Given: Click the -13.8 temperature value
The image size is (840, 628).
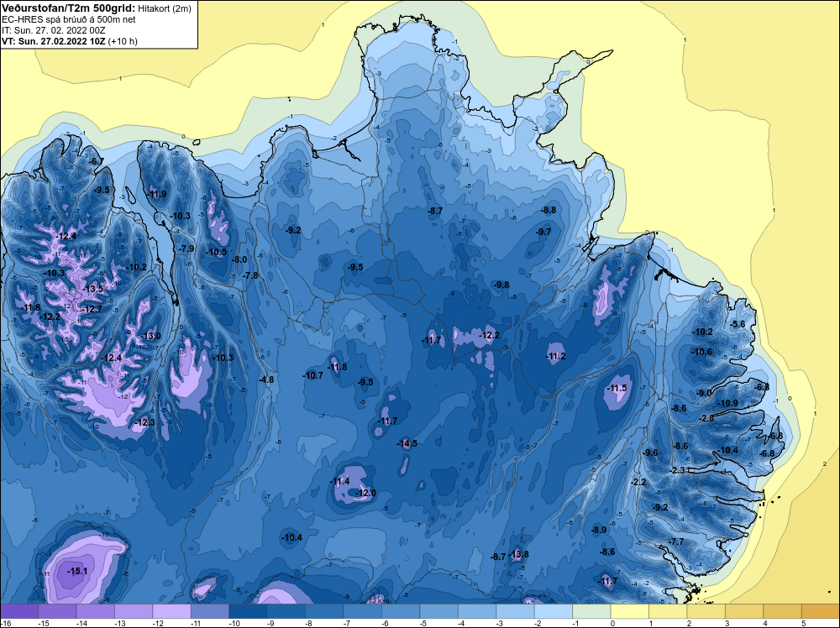Looking at the screenshot, I should tap(518, 554).
